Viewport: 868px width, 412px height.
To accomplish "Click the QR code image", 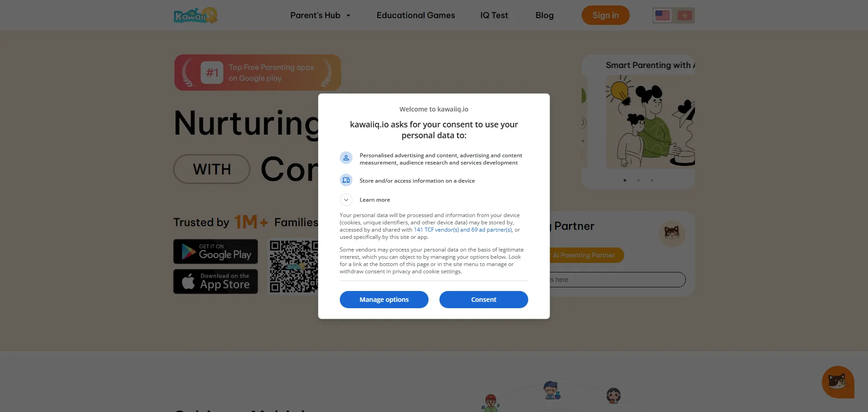I will [x=294, y=267].
